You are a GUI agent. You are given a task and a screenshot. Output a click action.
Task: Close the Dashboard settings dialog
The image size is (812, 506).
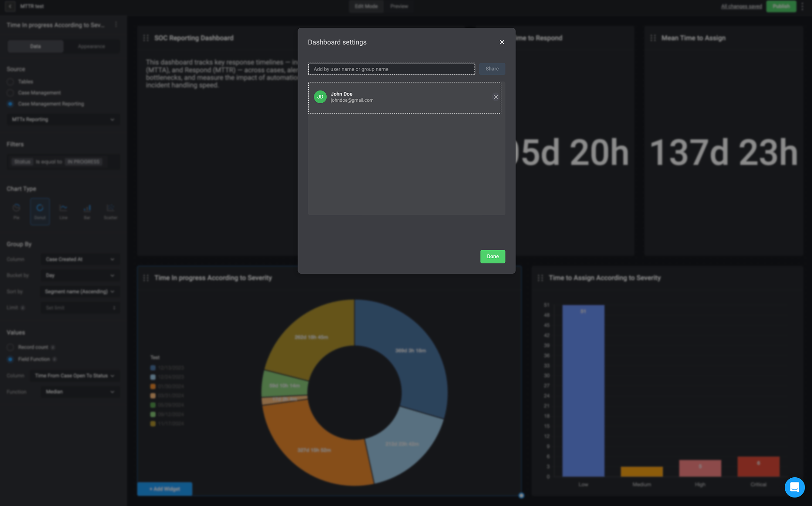(502, 42)
